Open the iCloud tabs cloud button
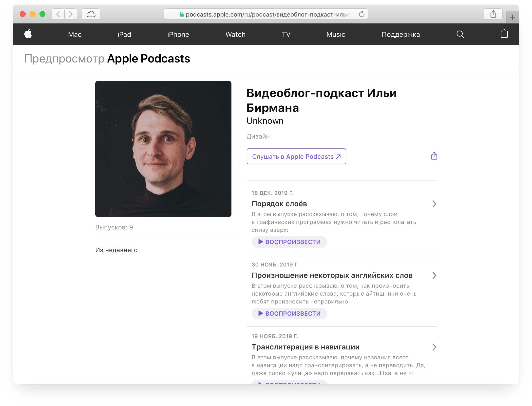Viewport: 532px width, 406px height. tap(91, 14)
